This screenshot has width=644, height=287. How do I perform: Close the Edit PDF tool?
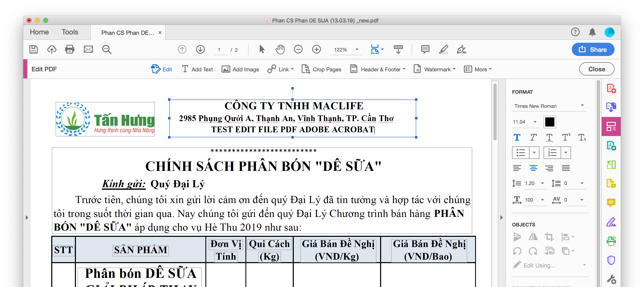point(596,69)
